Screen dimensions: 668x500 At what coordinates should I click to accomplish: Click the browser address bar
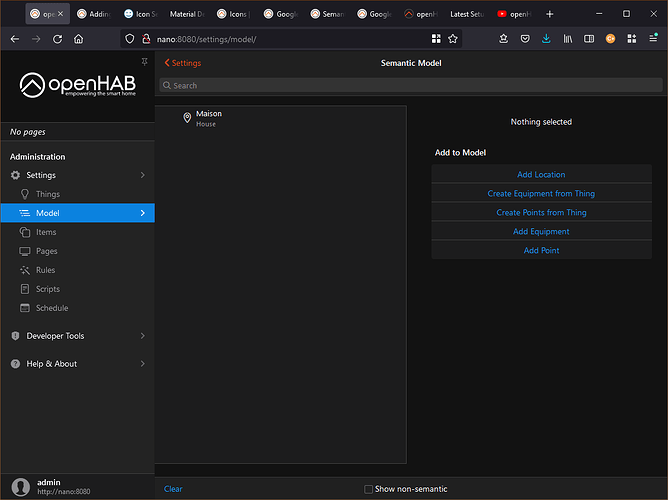[290, 39]
